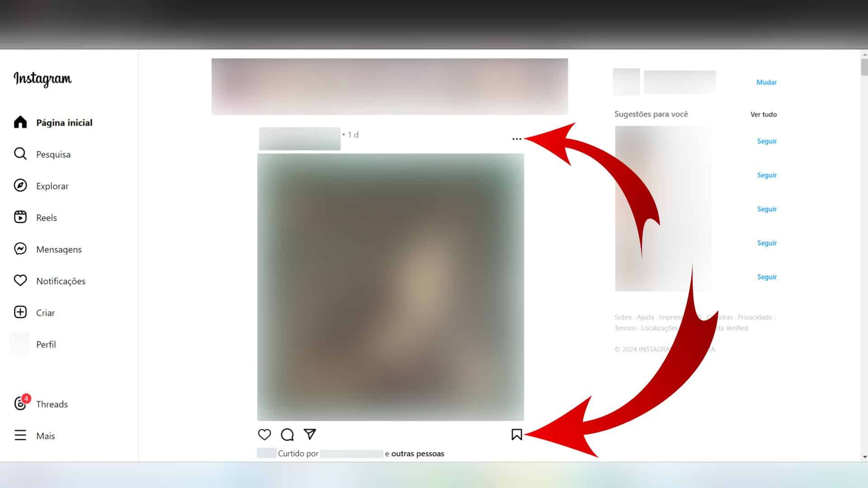Click the comment bubble icon
The image size is (868, 488).
pos(287,434)
